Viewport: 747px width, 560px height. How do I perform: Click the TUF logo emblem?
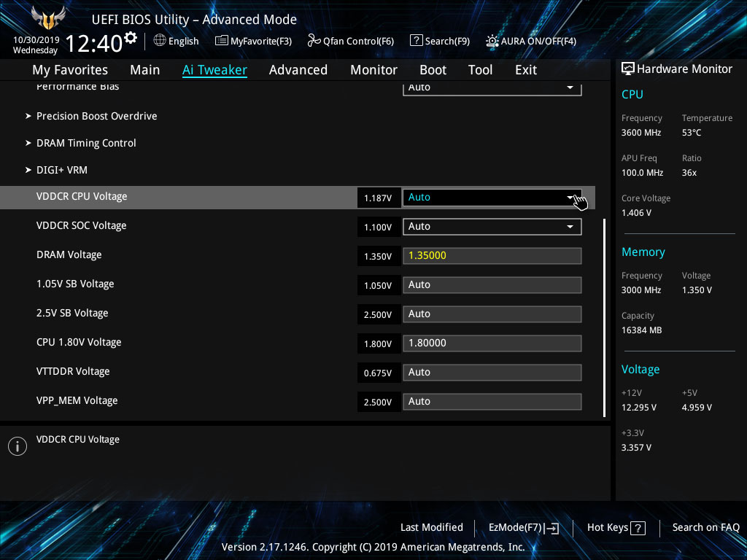click(x=49, y=18)
